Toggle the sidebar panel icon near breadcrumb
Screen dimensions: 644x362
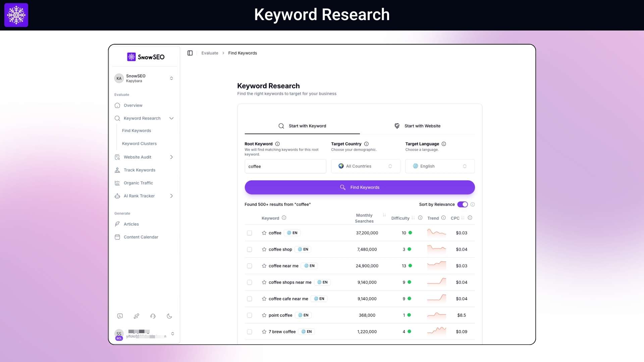click(190, 53)
